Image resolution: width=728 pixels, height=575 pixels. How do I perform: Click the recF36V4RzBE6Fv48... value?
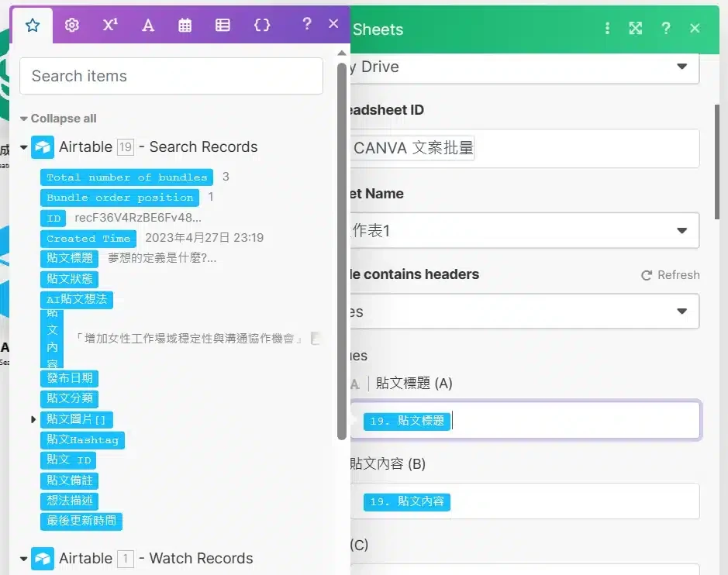[x=138, y=218]
